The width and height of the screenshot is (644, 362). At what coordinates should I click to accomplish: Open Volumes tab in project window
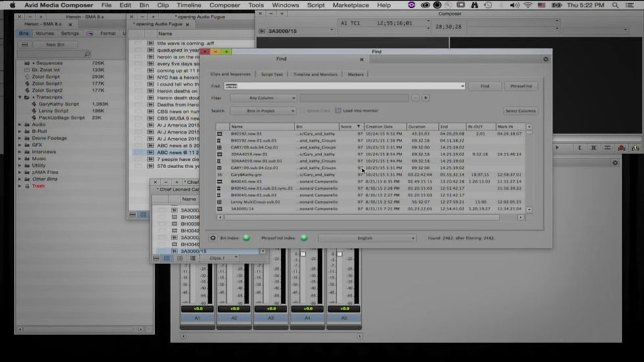[45, 34]
